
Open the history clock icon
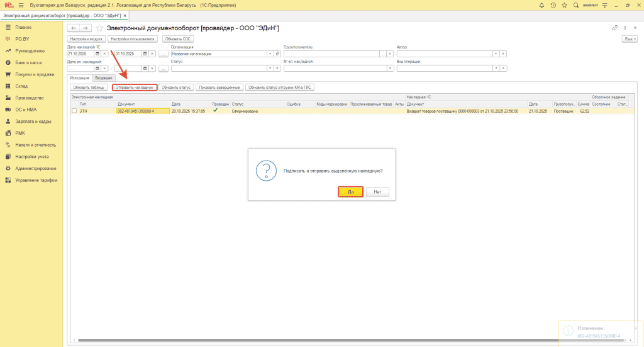(x=553, y=5)
